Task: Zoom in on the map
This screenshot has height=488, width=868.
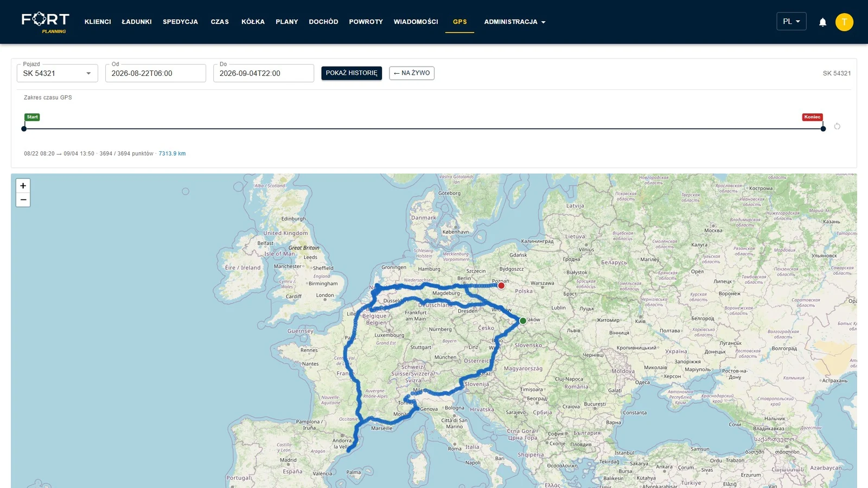Action: pos(23,185)
